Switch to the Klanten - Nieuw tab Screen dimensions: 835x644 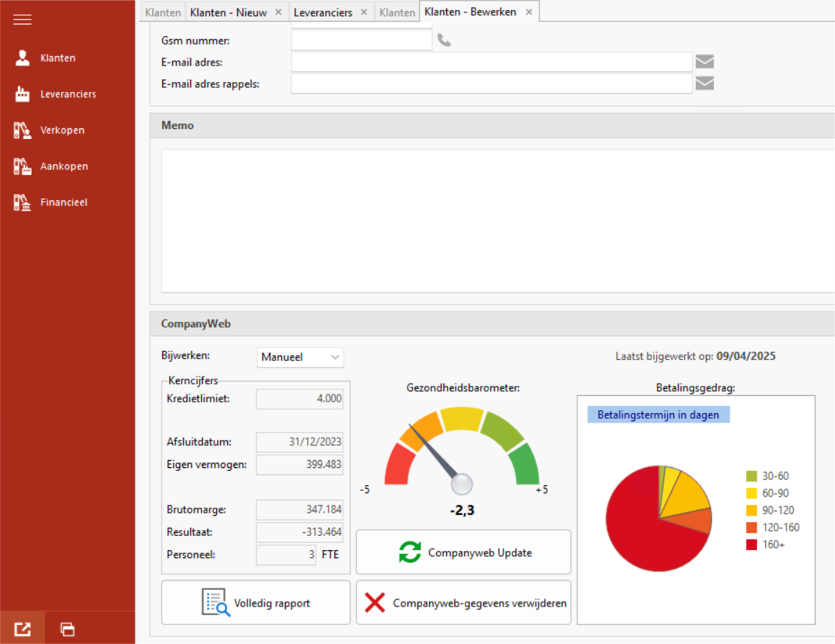pyautogui.click(x=228, y=12)
